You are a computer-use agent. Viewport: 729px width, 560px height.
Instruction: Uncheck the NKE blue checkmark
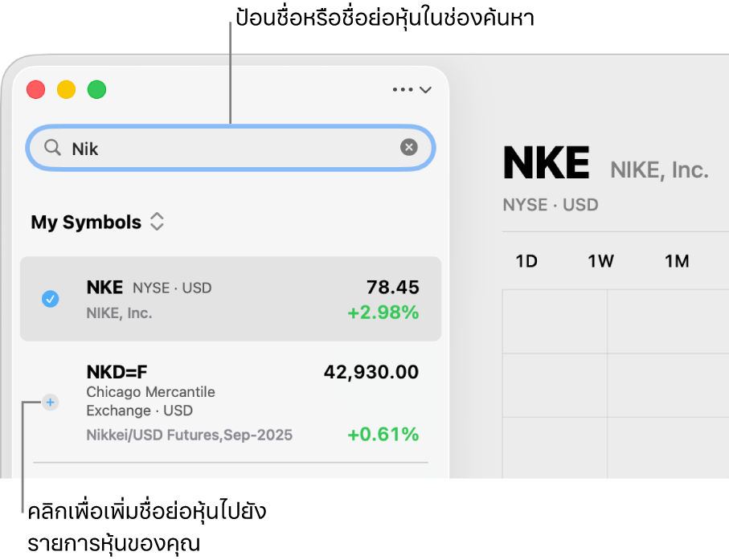point(50,299)
